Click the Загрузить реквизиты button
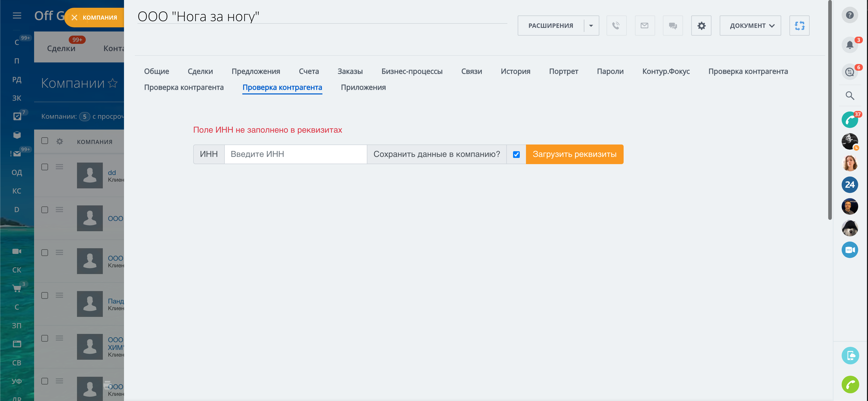868x401 pixels. tap(574, 154)
